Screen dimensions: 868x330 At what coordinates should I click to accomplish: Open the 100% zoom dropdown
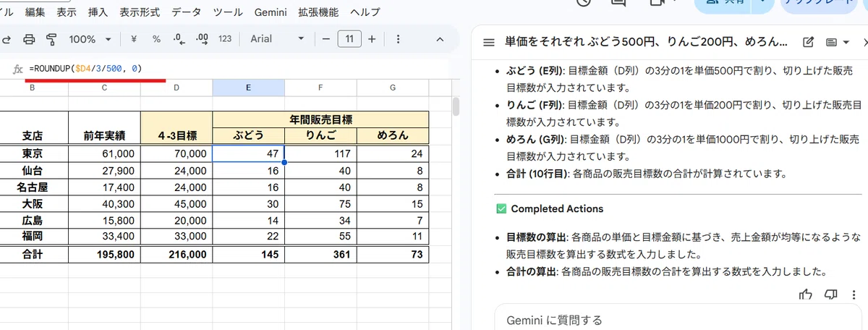tap(90, 39)
